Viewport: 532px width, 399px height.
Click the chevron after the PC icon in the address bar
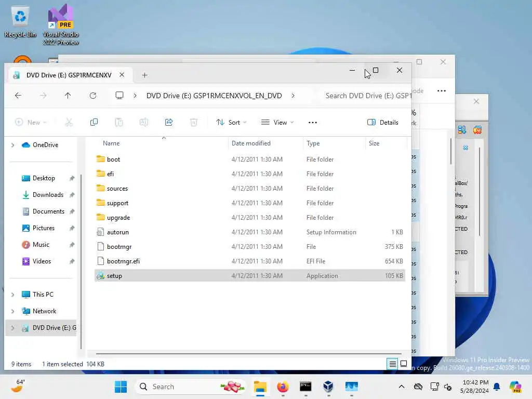pyautogui.click(x=135, y=96)
